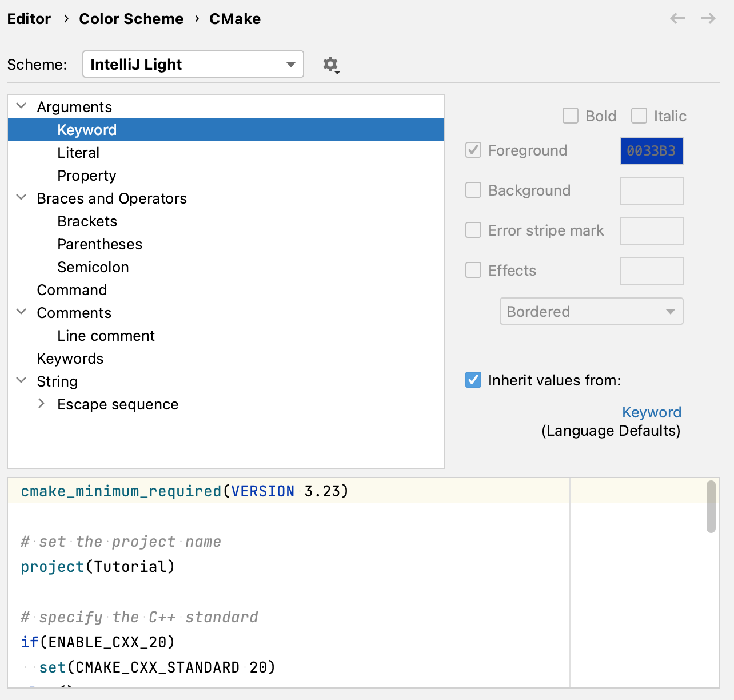This screenshot has width=734, height=700.
Task: Click the Editor breadcrumb
Action: [x=29, y=19]
